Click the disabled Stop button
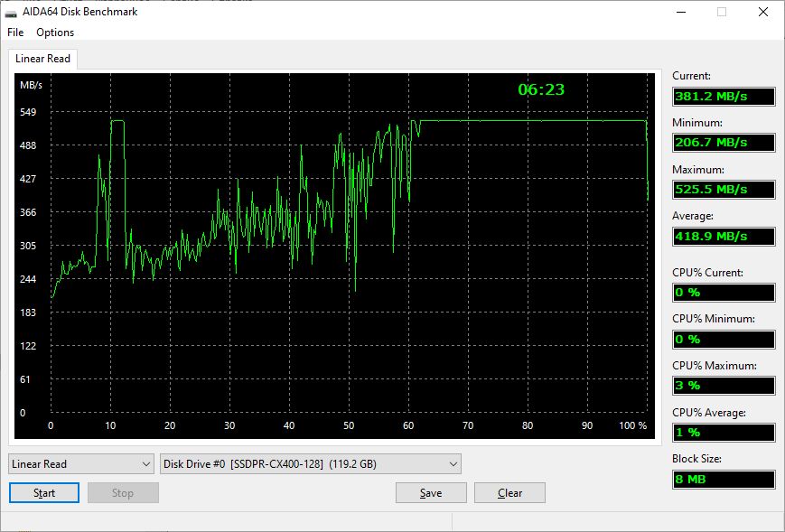The height and width of the screenshot is (532, 785). (x=123, y=493)
